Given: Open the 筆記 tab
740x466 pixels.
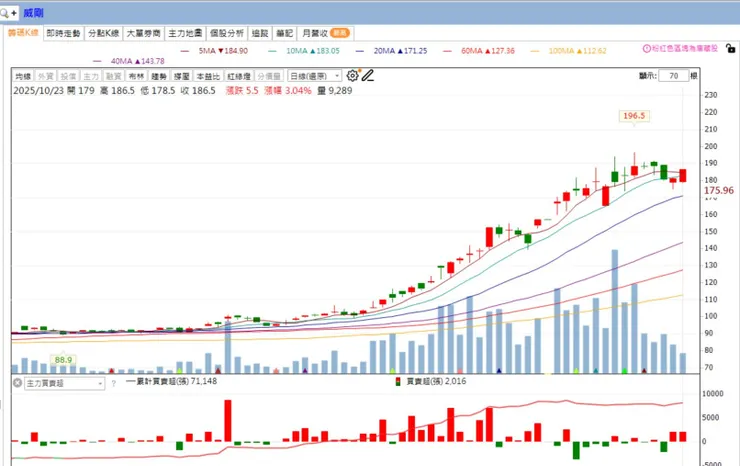Looking at the screenshot, I should 285,33.
